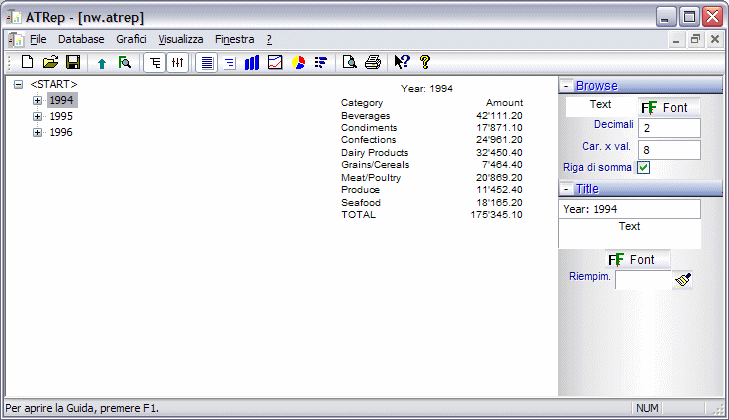Viewport: 729px width, 420px height.
Task: Minimize the inner document window
Action: click(676, 40)
